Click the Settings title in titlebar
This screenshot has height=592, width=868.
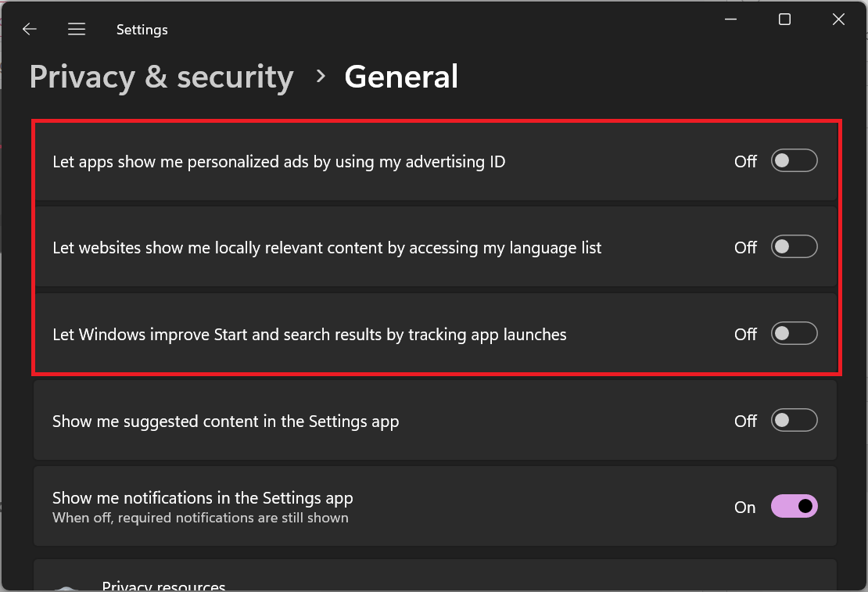(x=142, y=29)
